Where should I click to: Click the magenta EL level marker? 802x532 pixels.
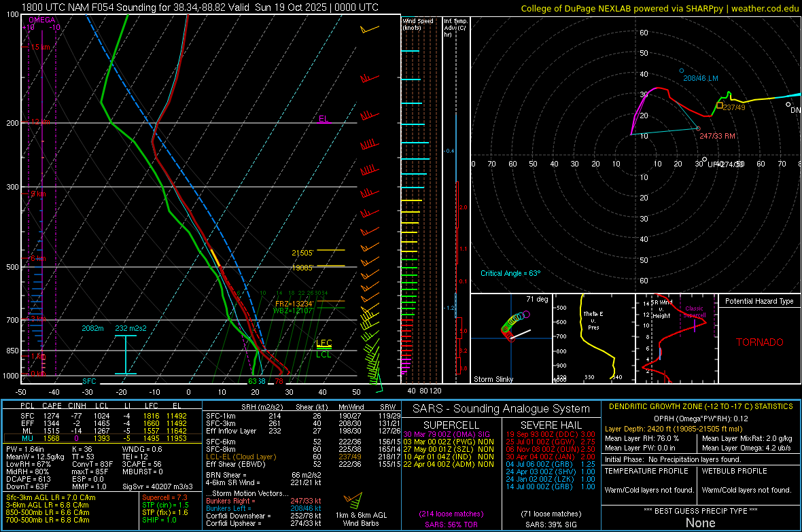pos(324,119)
